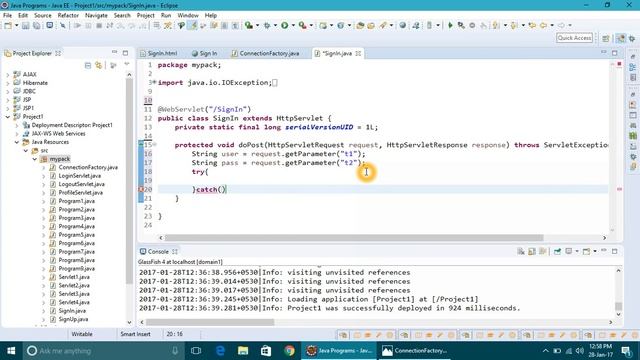Minimize the Project Explorer view
The height and width of the screenshot is (360, 640).
(x=114, y=53)
